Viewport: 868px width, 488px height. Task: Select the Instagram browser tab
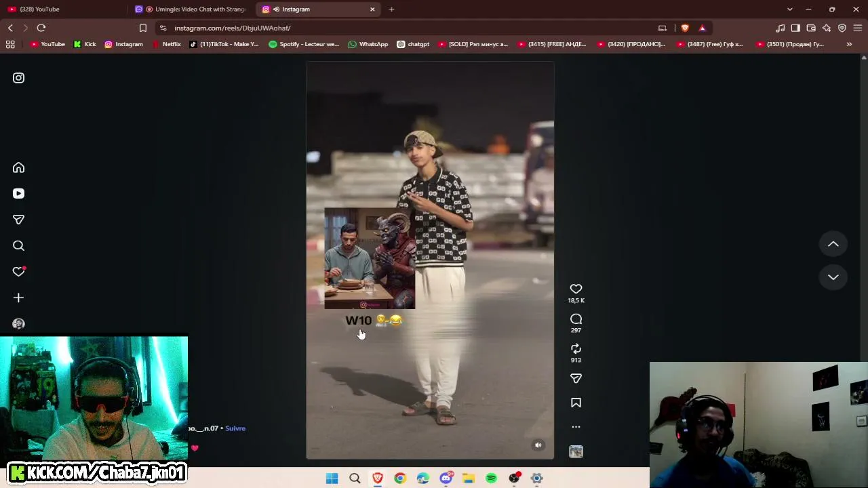click(x=319, y=9)
